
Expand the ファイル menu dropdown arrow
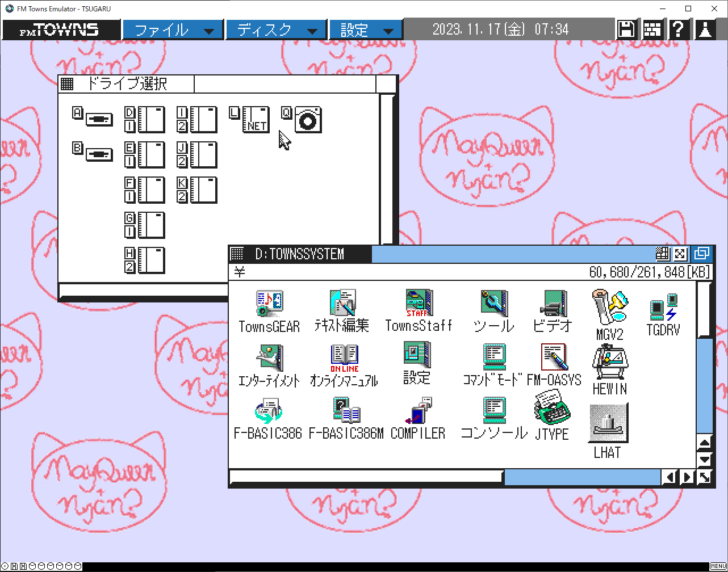point(209,31)
